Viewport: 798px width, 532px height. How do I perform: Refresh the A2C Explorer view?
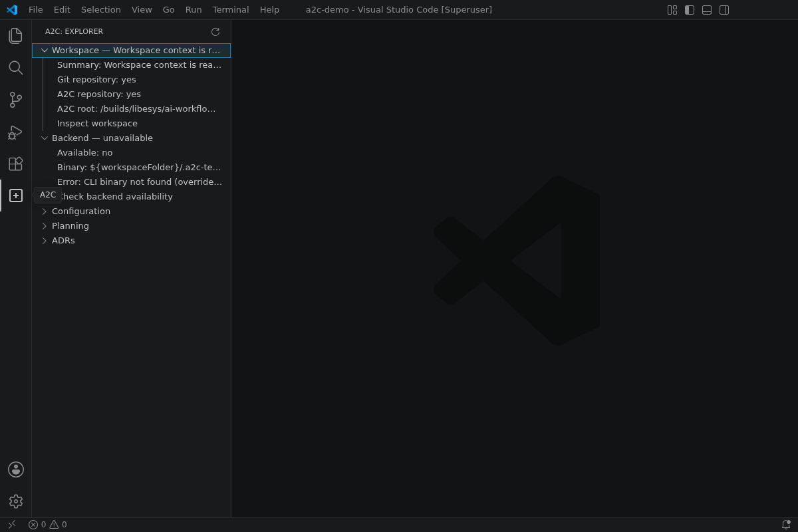(215, 32)
